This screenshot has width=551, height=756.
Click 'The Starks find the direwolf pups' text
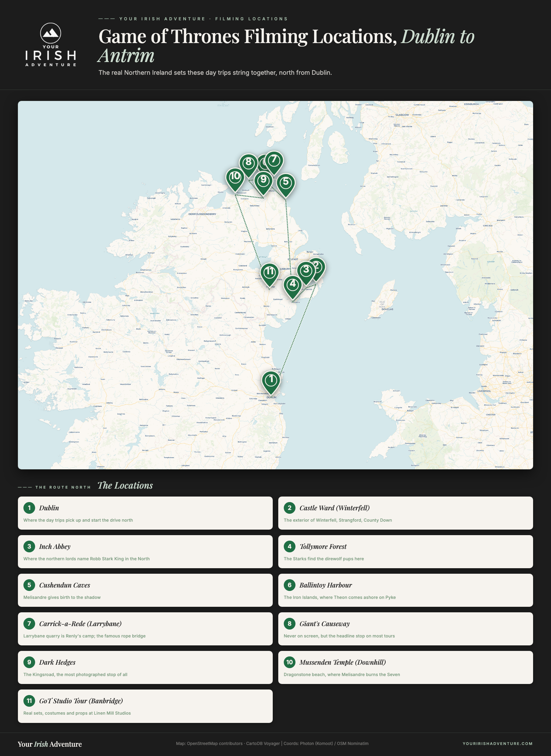click(324, 559)
